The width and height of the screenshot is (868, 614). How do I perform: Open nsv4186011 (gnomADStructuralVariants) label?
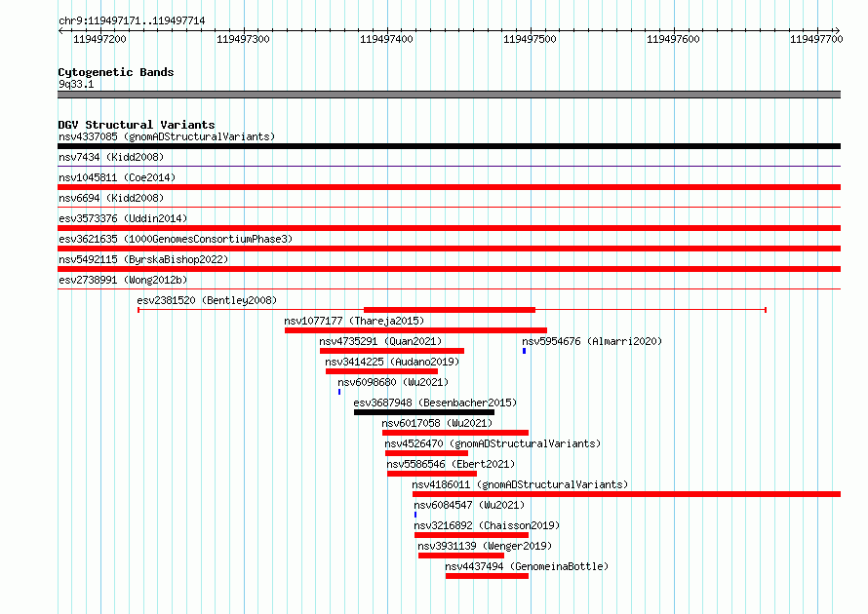tap(520, 484)
